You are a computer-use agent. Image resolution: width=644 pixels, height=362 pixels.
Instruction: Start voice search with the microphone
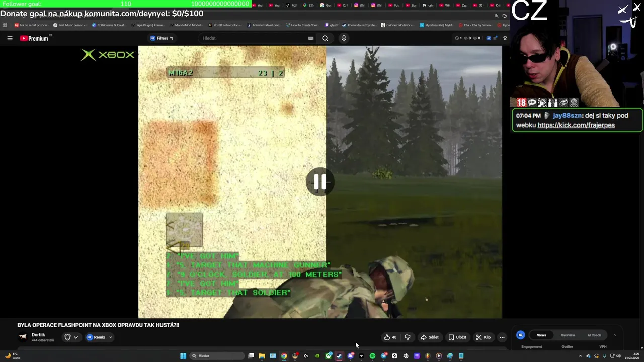[x=344, y=38]
